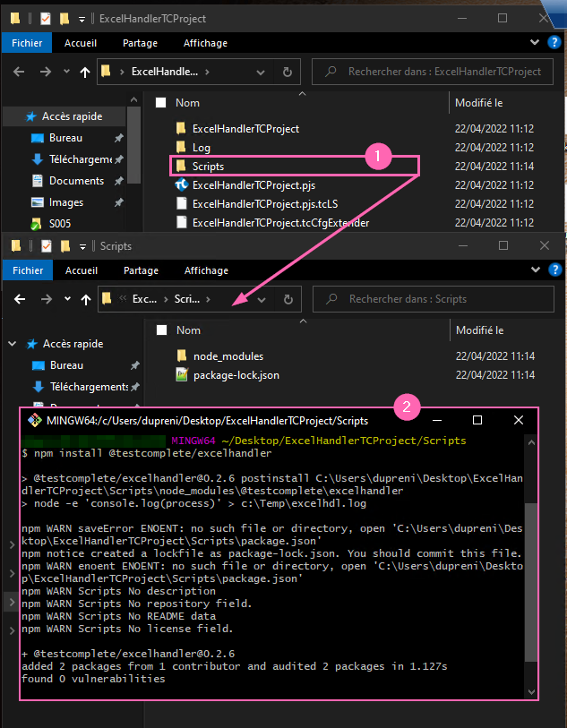Screen dimensions: 567x728
Task: Open Affichage tab in Scripts window
Action: (206, 270)
